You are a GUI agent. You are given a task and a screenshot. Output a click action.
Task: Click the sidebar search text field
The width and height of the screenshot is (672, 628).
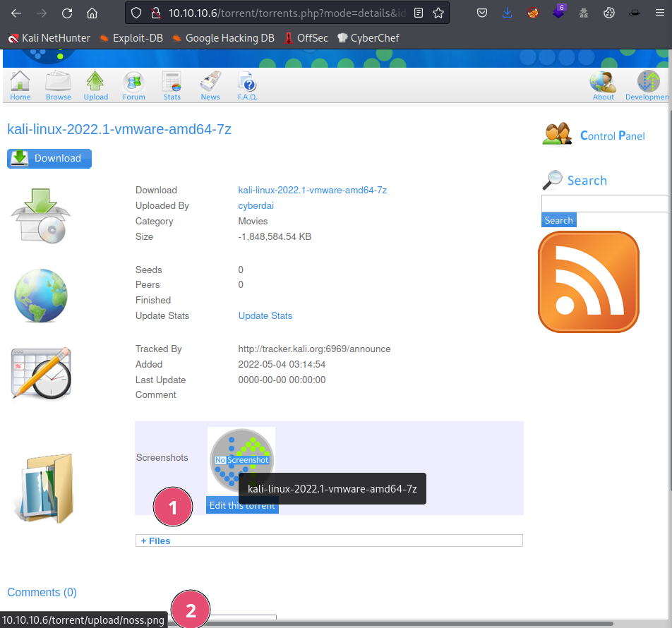(606, 203)
